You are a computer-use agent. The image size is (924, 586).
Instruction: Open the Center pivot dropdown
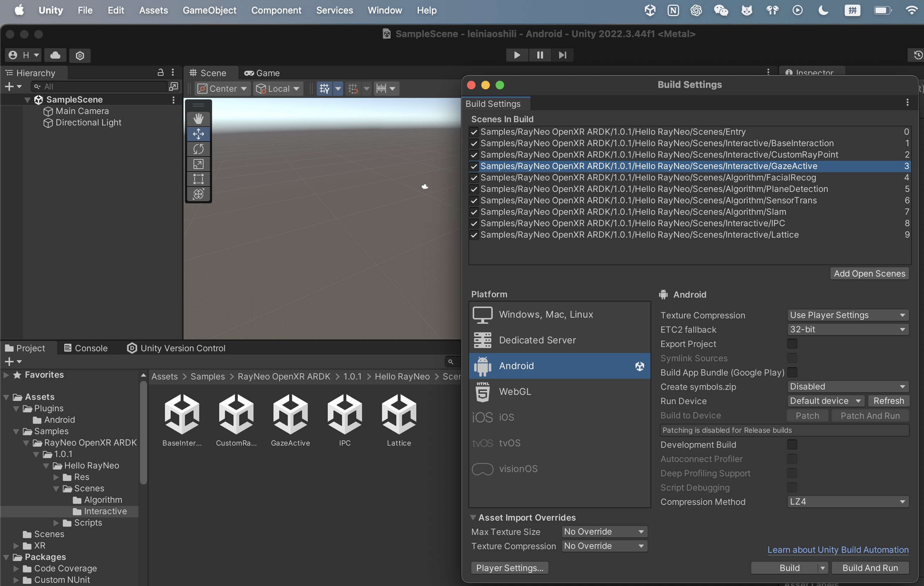point(222,89)
